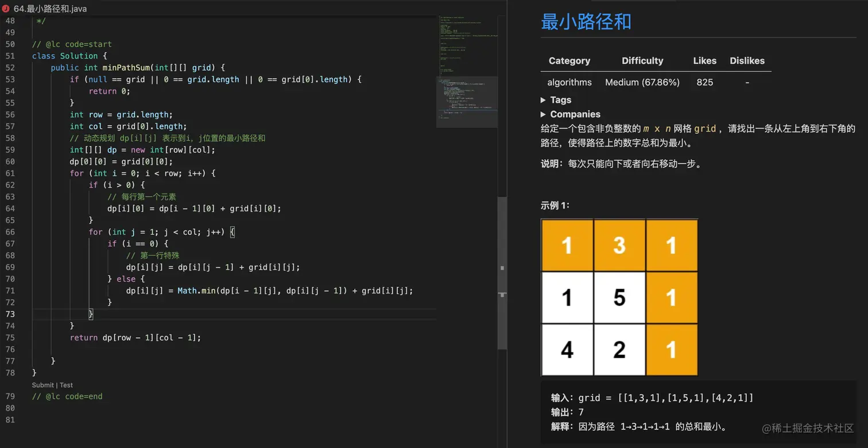Click the Medium (67.86%) difficulty cell
Viewport: 868px width, 448px height.
point(642,82)
